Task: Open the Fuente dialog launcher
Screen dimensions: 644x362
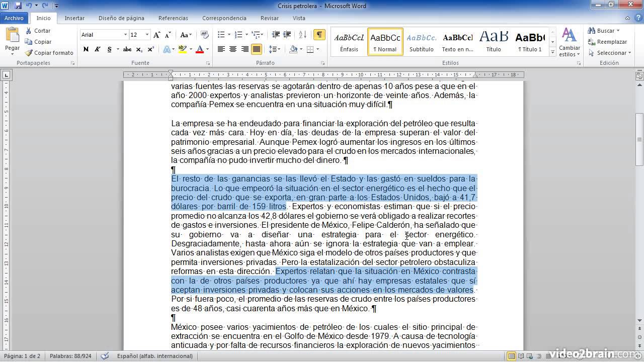Action: click(208, 63)
